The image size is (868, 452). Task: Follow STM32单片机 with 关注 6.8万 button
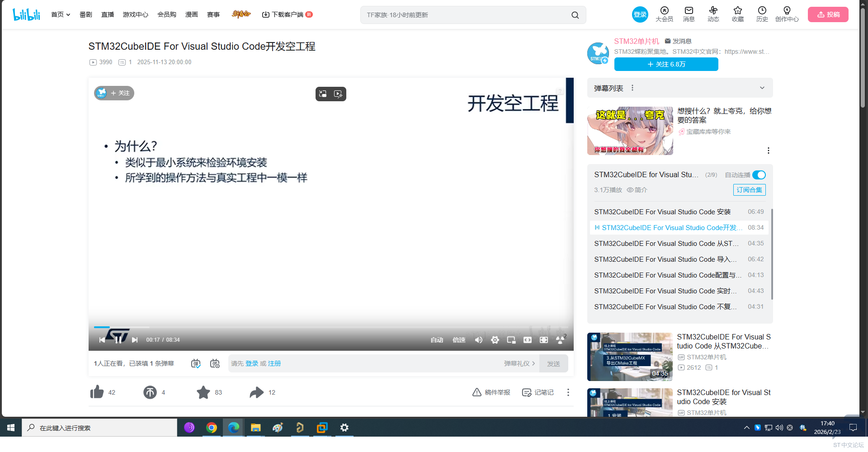point(666,64)
